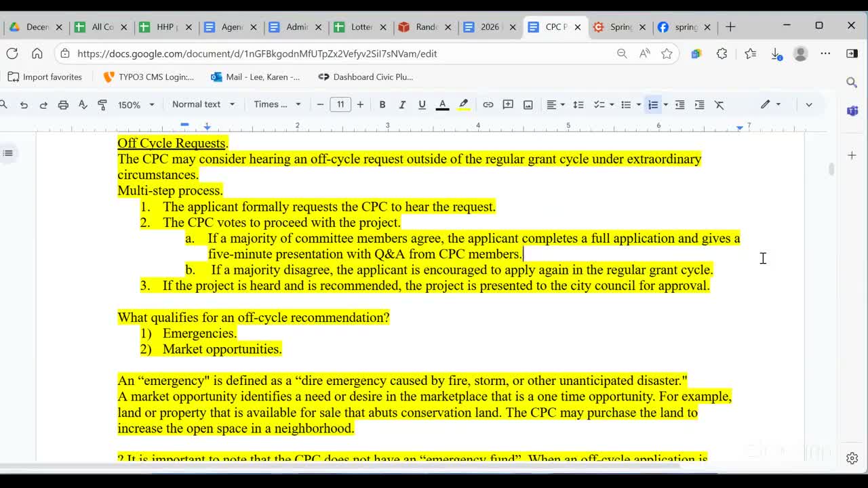Insert an image via the image icon
Image resolution: width=868 pixels, height=488 pixels.
point(528,104)
